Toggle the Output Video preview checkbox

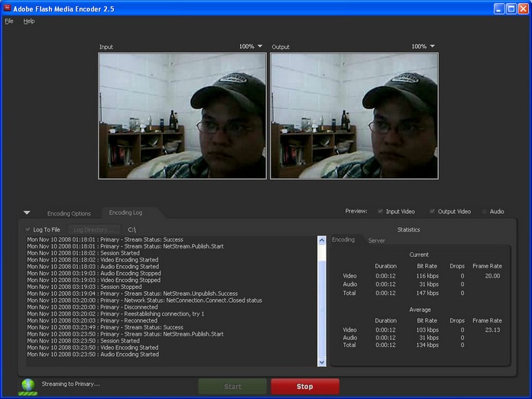[x=433, y=212]
